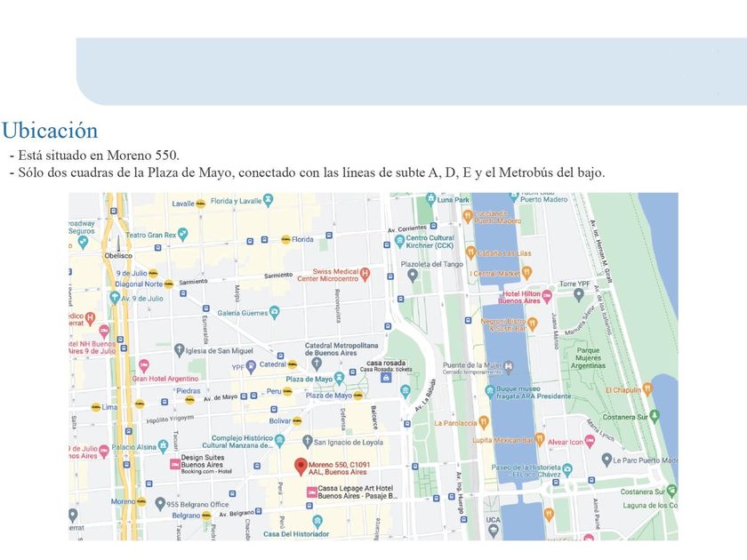Open the Galería Güemes camera marker
The width and height of the screenshot is (747, 560).
pyautogui.click(x=274, y=313)
